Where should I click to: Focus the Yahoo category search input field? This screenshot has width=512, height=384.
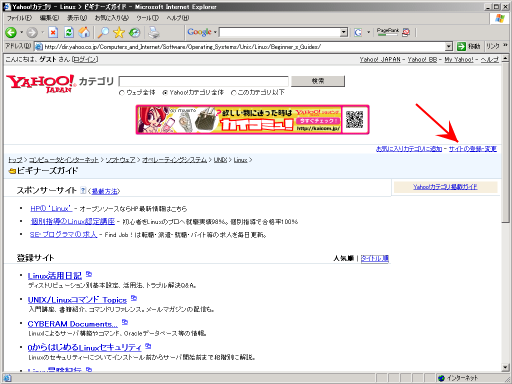coord(203,81)
